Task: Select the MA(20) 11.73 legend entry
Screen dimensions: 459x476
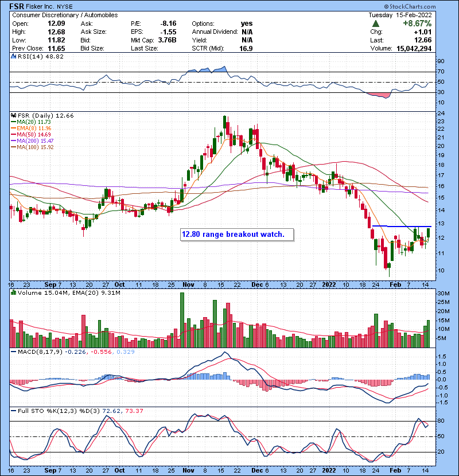Action: tap(31, 122)
